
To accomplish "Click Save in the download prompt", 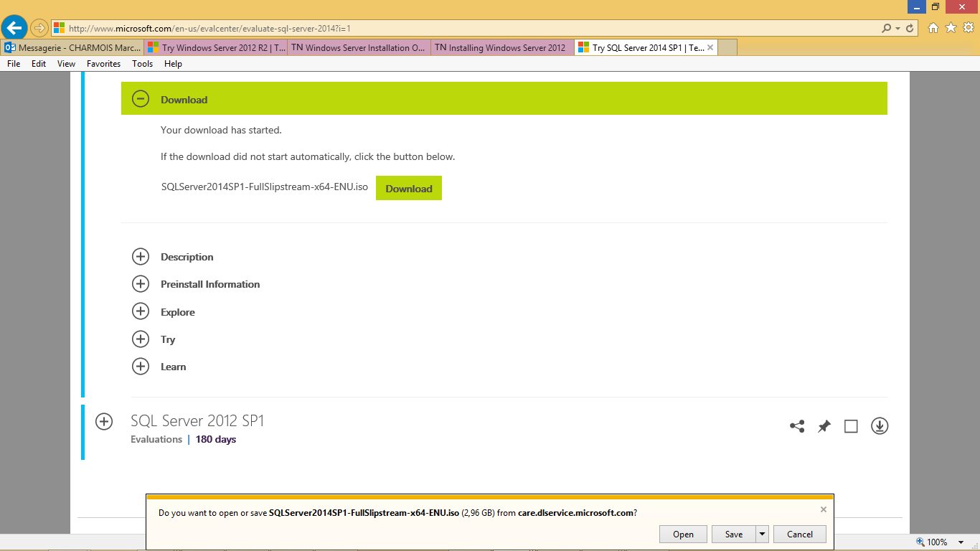I will (734, 534).
